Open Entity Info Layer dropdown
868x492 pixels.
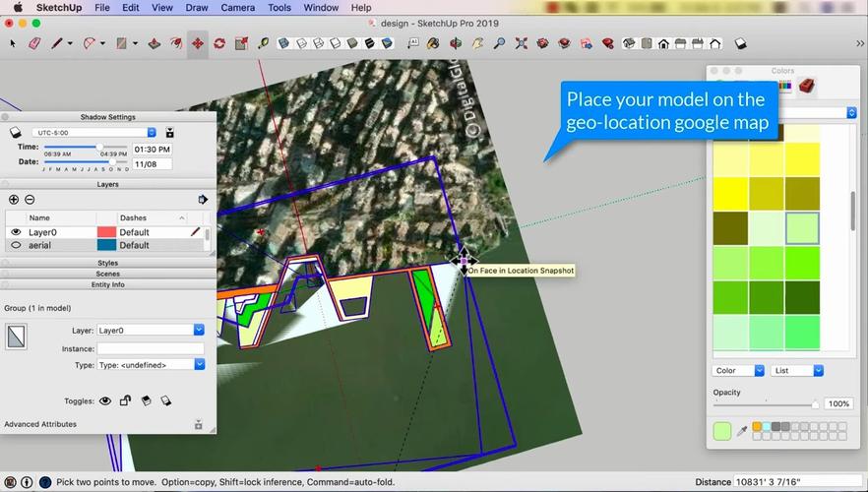point(151,330)
